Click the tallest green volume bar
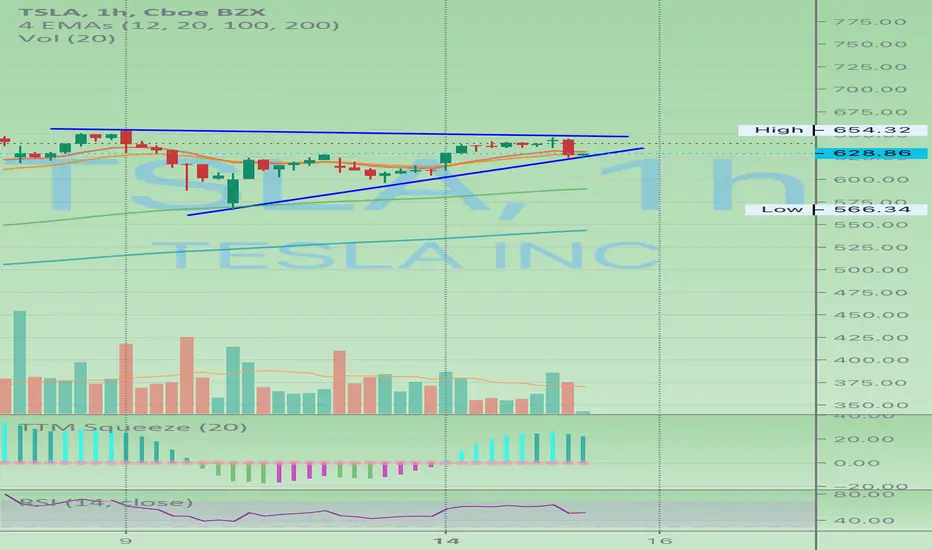Screen dimensions: 932x550 click(20, 362)
